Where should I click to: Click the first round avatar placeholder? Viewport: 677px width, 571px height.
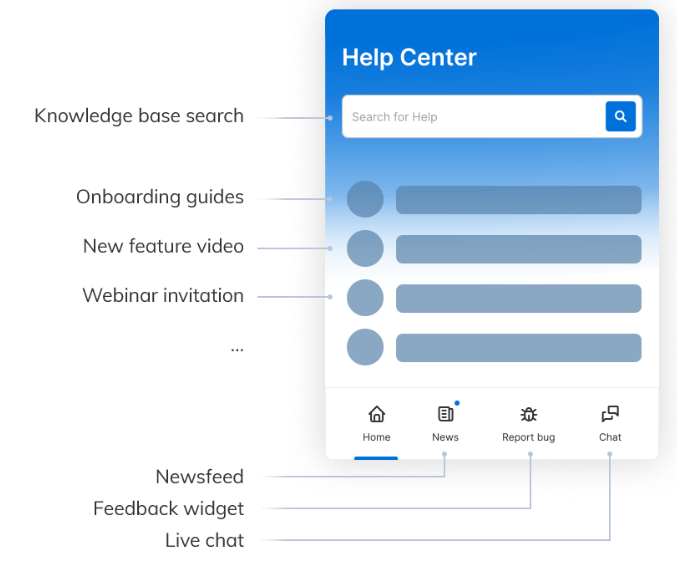pyautogui.click(x=365, y=199)
